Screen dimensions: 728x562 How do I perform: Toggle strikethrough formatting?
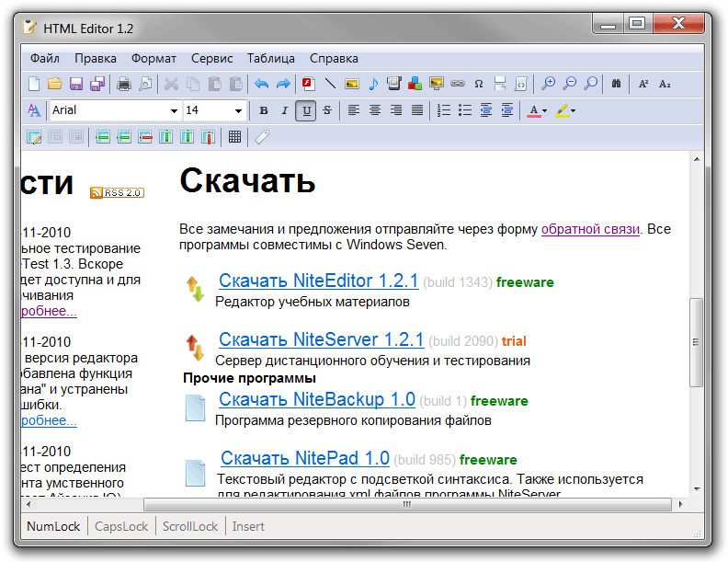coord(327,110)
